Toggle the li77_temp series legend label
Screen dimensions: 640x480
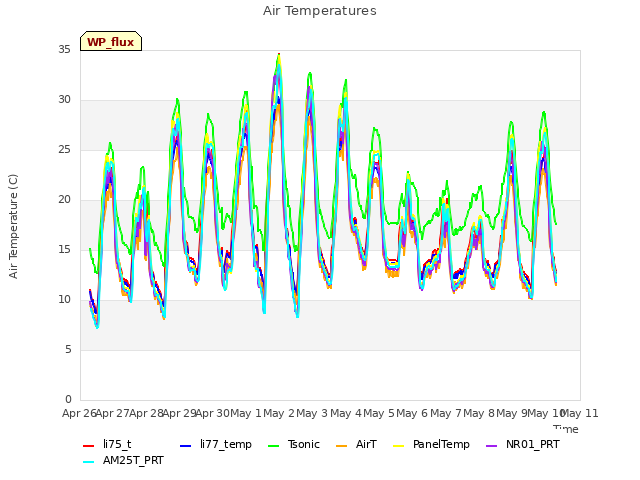[x=226, y=444]
